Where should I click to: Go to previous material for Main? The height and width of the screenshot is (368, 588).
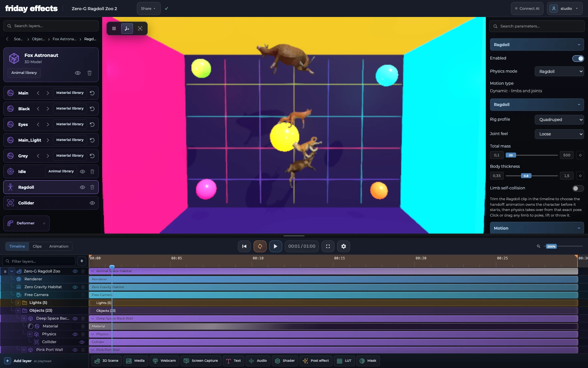pos(38,93)
